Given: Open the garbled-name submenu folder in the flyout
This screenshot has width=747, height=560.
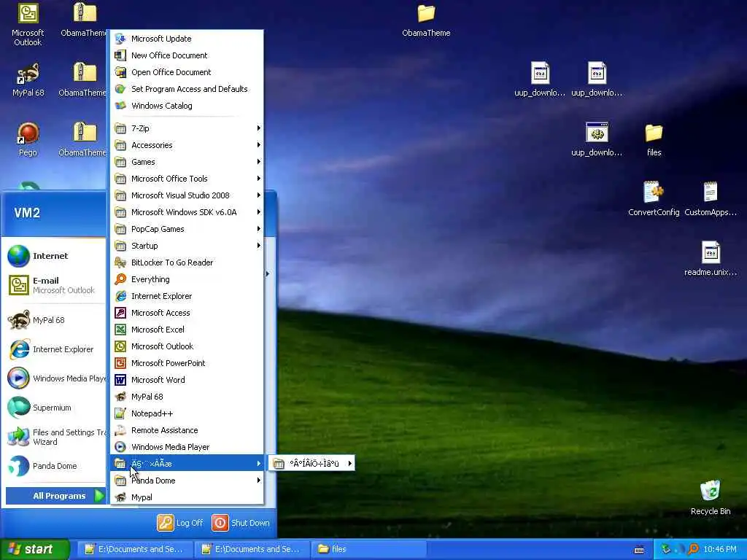Looking at the screenshot, I should pyautogui.click(x=311, y=463).
